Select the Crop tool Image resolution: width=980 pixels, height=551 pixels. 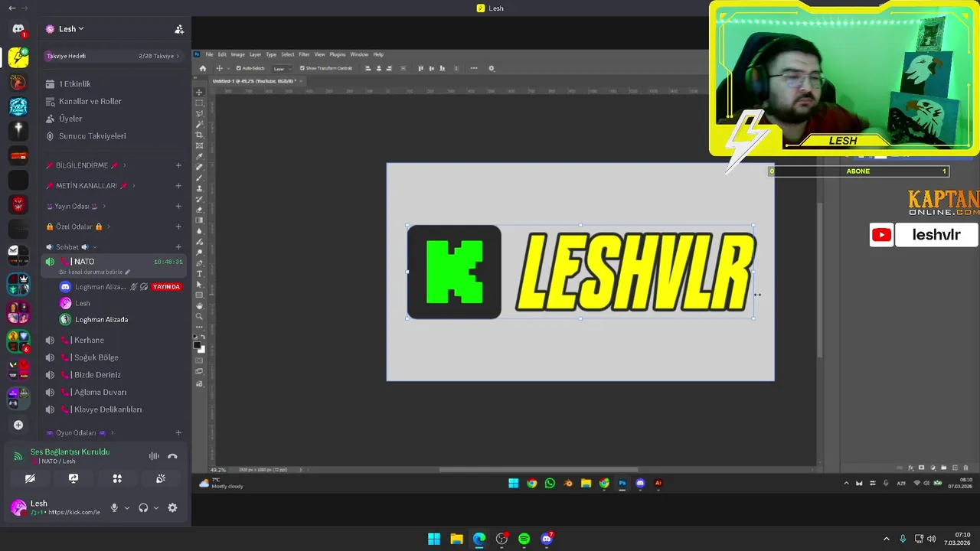click(x=199, y=135)
